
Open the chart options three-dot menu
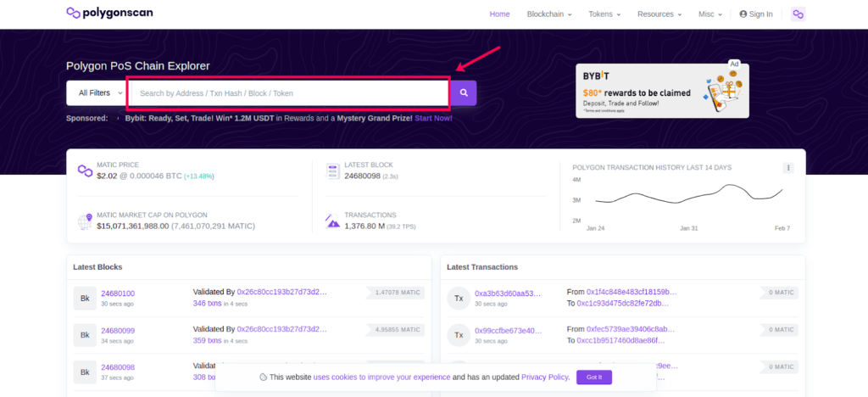click(x=788, y=168)
